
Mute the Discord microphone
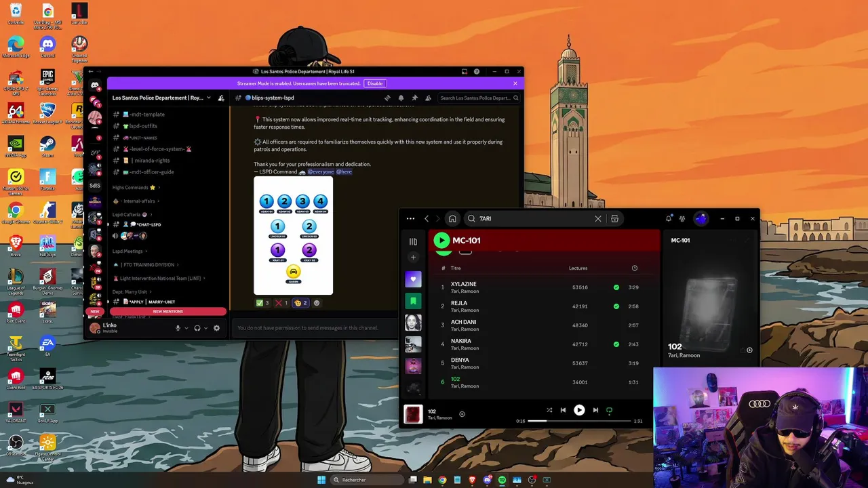[x=178, y=328]
